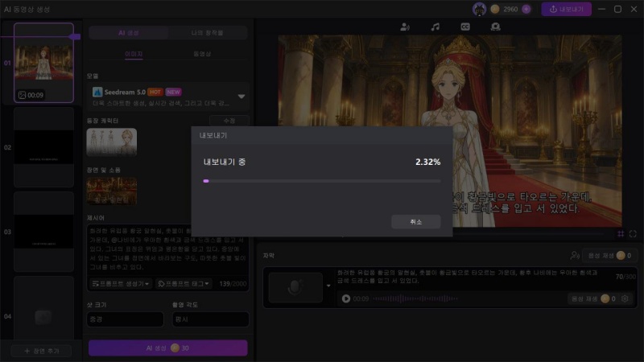Select scene 02 thumbnail in the storyboard
644x362 pixels.
click(43, 147)
